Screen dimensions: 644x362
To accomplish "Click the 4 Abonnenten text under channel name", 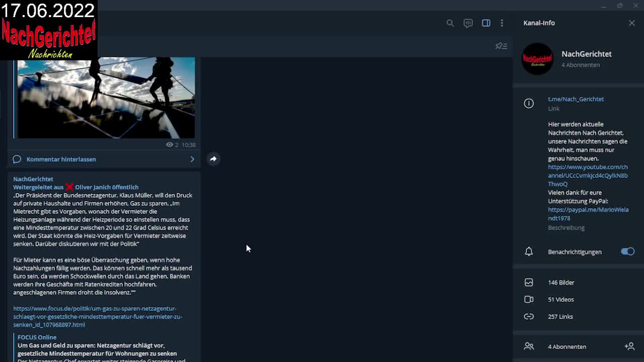I will (x=581, y=65).
